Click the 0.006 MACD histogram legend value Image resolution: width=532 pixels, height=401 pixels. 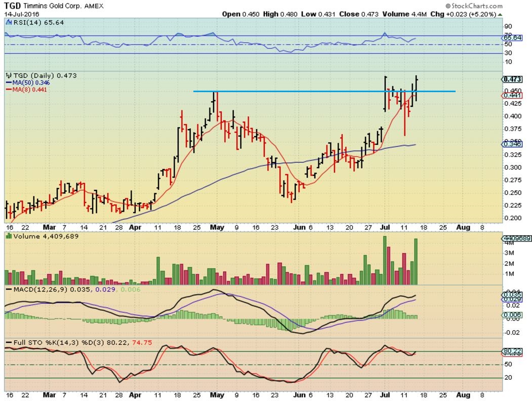[x=131, y=290]
